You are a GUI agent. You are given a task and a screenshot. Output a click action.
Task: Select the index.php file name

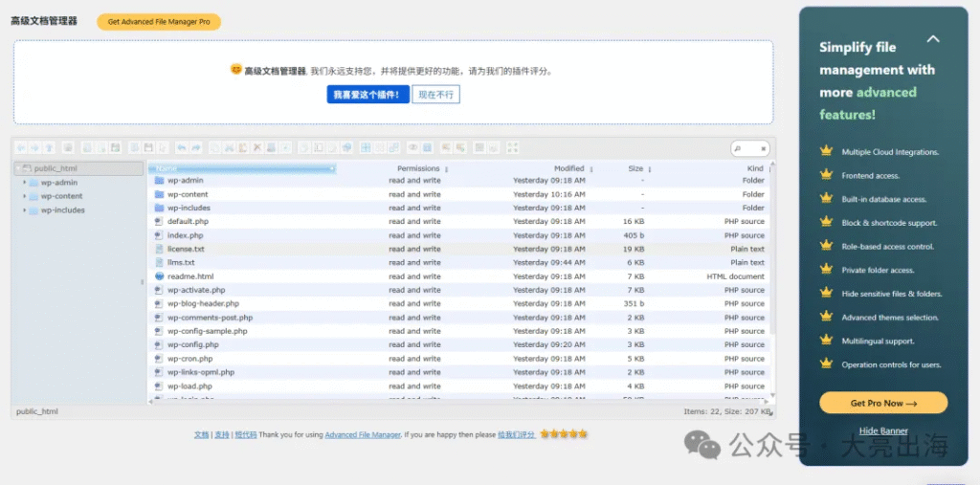tap(185, 235)
